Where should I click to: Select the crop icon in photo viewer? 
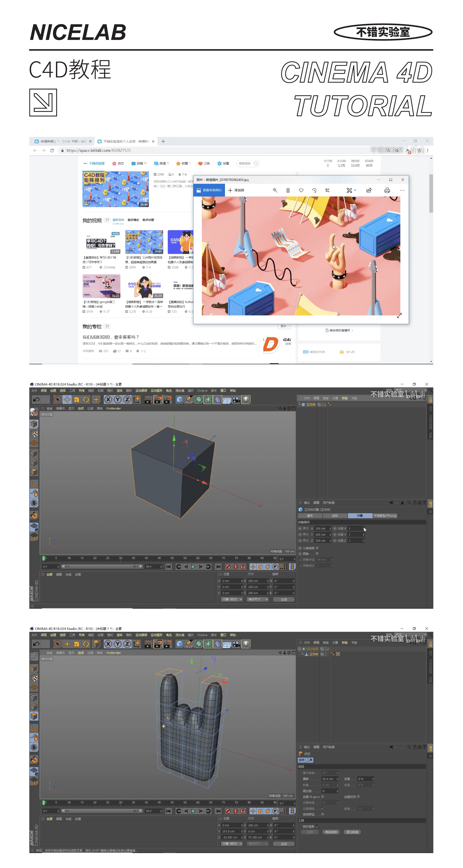click(327, 190)
